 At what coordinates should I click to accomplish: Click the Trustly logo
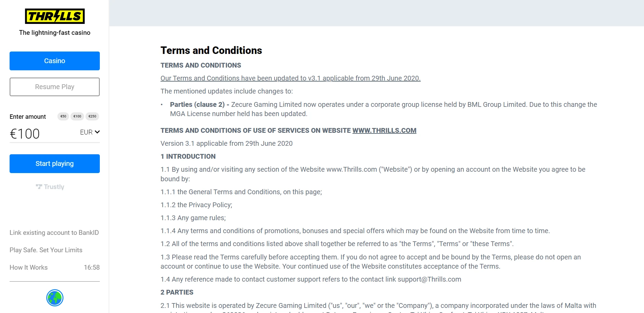coord(50,187)
